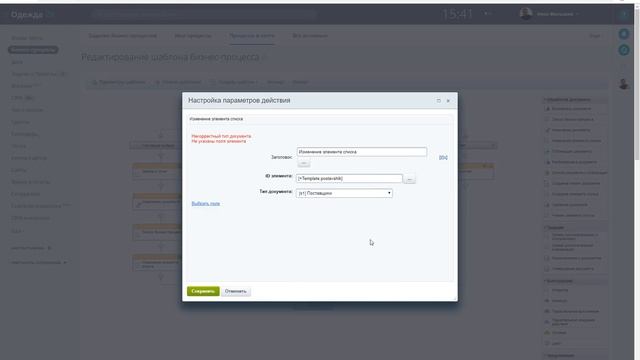Click the green Сохранить button
The width and height of the screenshot is (640, 360).
[203, 291]
